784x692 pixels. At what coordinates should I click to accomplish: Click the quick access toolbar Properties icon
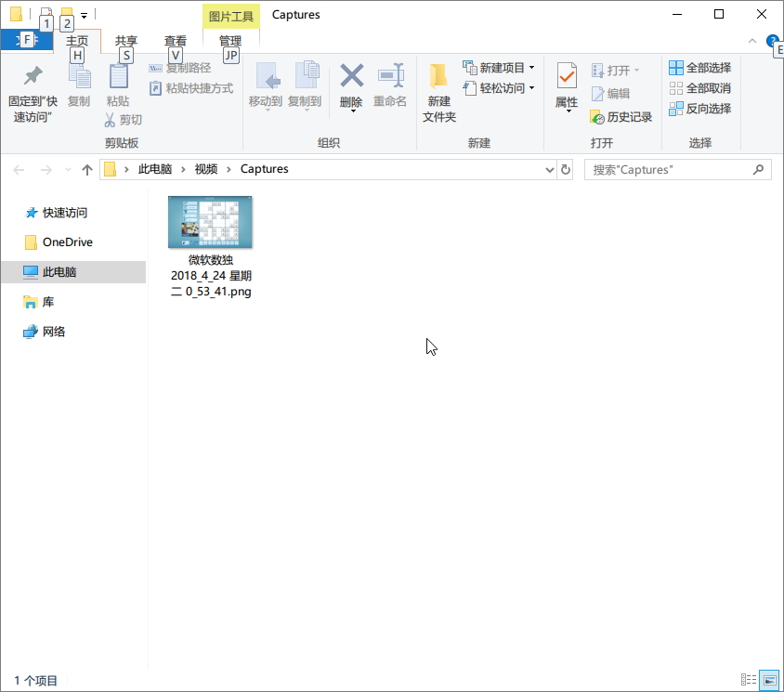pyautogui.click(x=46, y=14)
